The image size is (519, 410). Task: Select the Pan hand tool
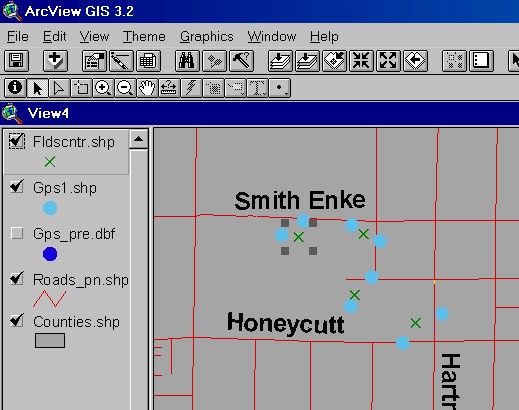tap(147, 88)
